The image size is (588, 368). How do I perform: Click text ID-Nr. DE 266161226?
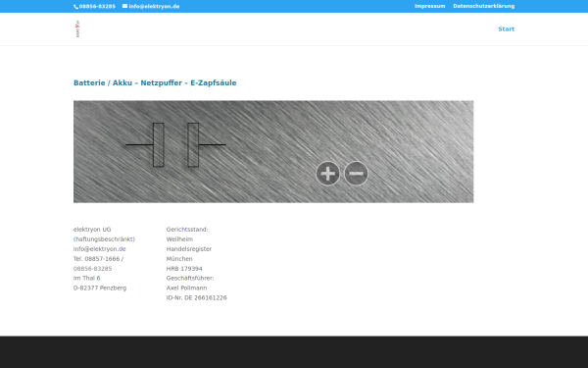197,297
